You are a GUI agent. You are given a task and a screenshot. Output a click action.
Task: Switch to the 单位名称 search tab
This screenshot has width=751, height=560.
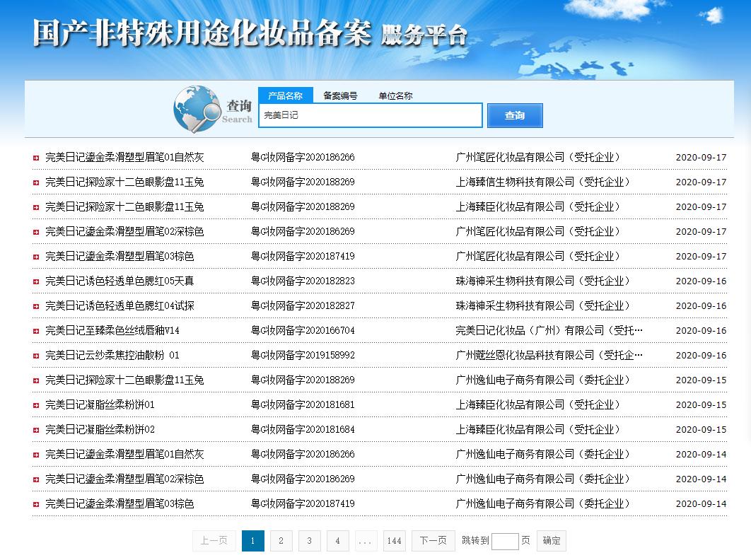pos(395,95)
